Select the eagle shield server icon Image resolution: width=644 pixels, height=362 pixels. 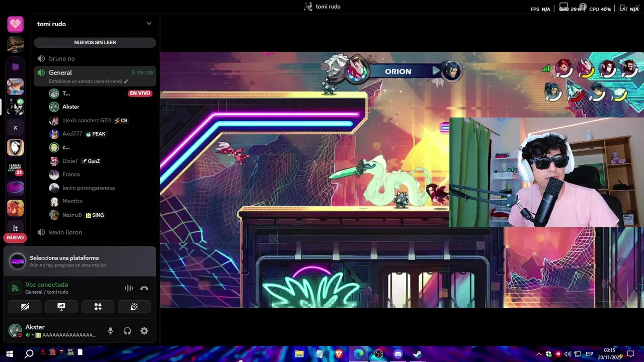(x=15, y=147)
